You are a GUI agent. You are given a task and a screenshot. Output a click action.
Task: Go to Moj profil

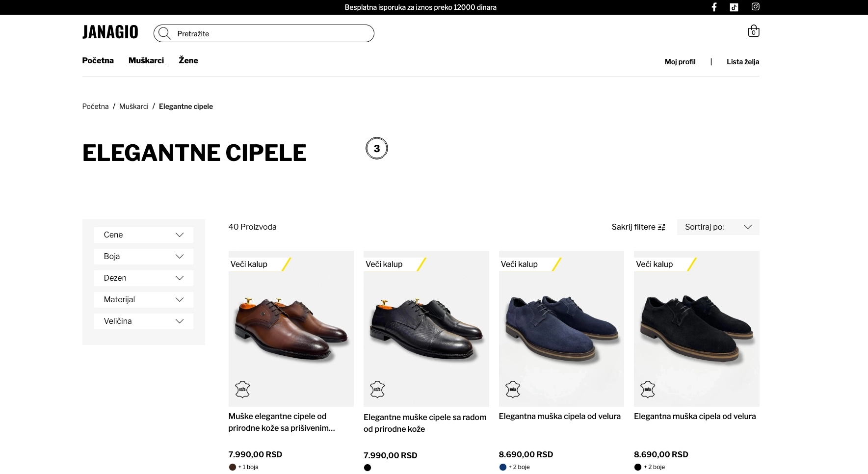point(680,62)
